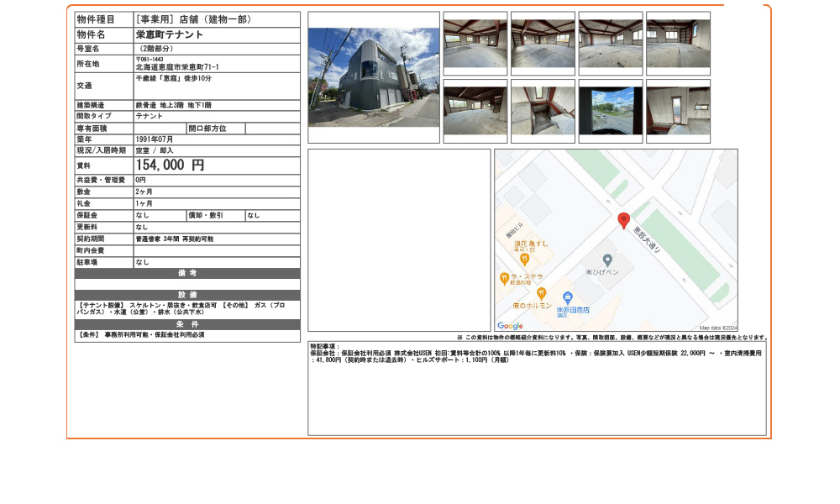
Task: Open the window street view photo
Action: 610,111
